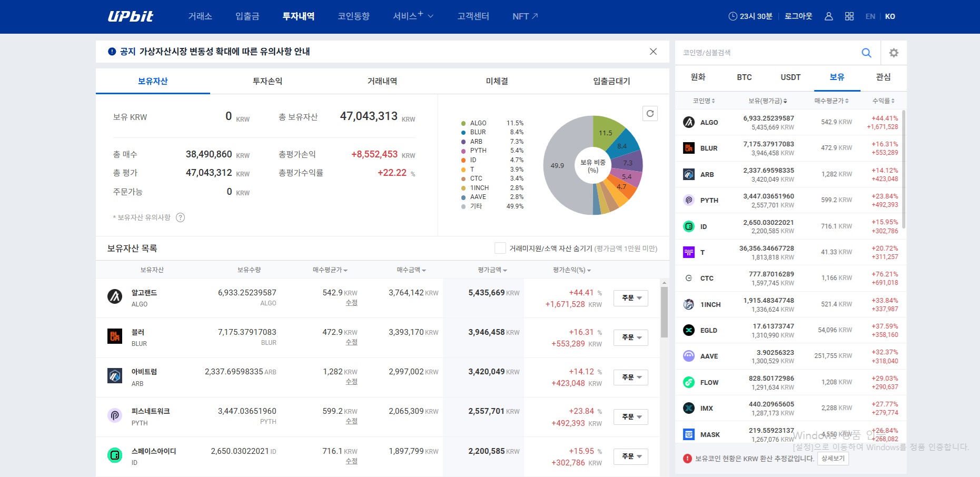
Task: Click the EGLD coin icon in sidebar
Action: click(x=689, y=330)
